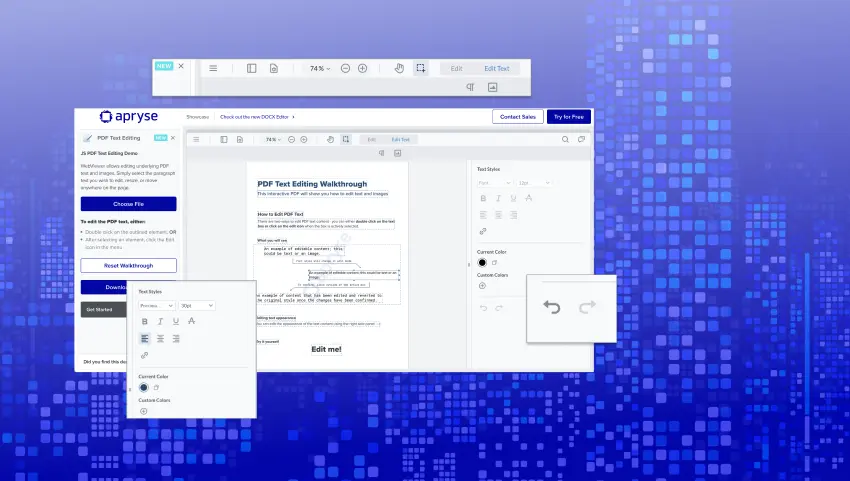Image resolution: width=850 pixels, height=481 pixels.
Task: Click add image icon in enlarged callout
Action: click(x=492, y=87)
